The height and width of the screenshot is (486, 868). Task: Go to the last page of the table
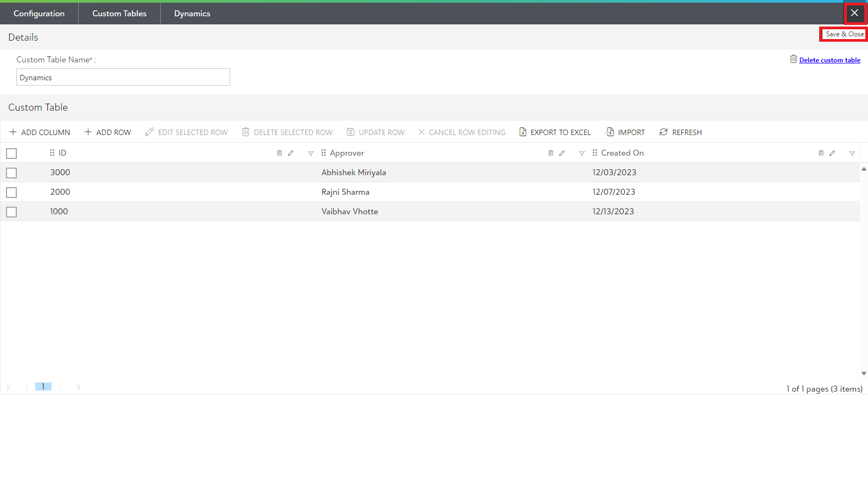pyautogui.click(x=78, y=387)
